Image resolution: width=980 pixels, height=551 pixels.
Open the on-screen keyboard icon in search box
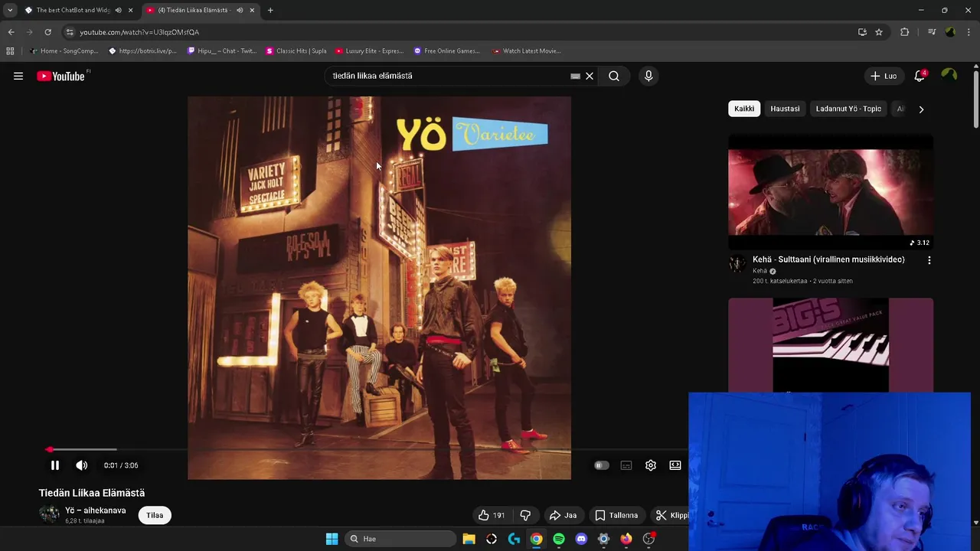[575, 76]
